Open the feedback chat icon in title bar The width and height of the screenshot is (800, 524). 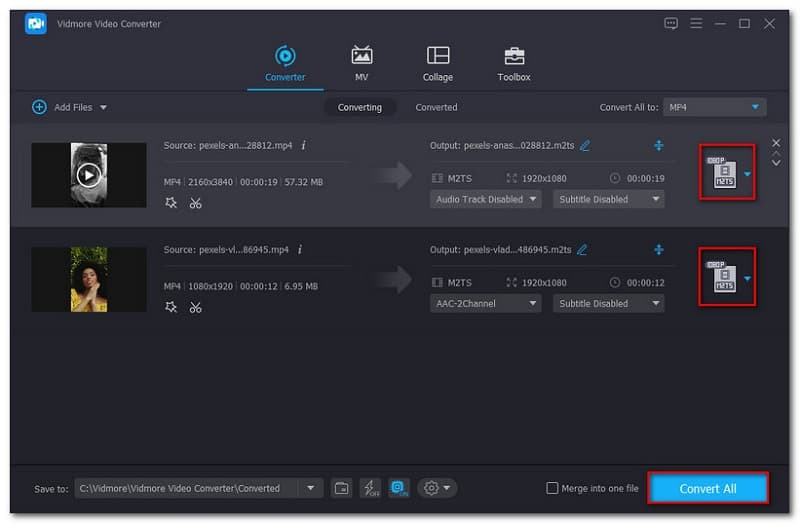coord(670,23)
